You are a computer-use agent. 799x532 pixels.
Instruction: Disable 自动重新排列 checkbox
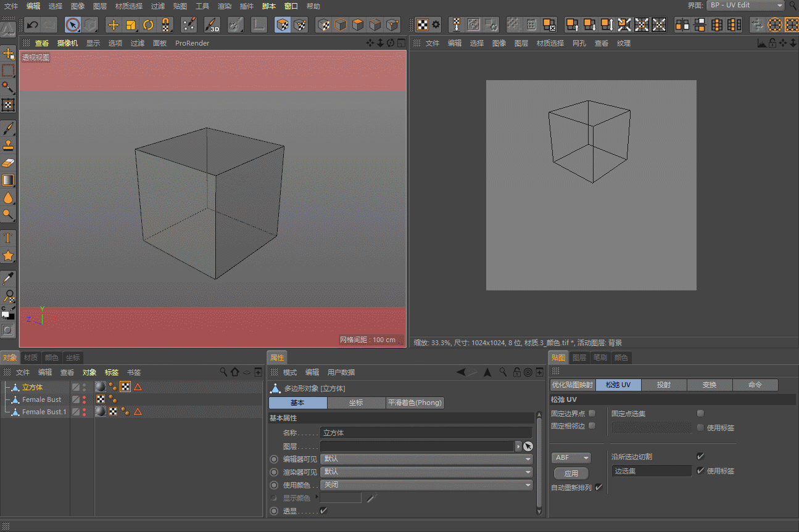pyautogui.click(x=598, y=488)
